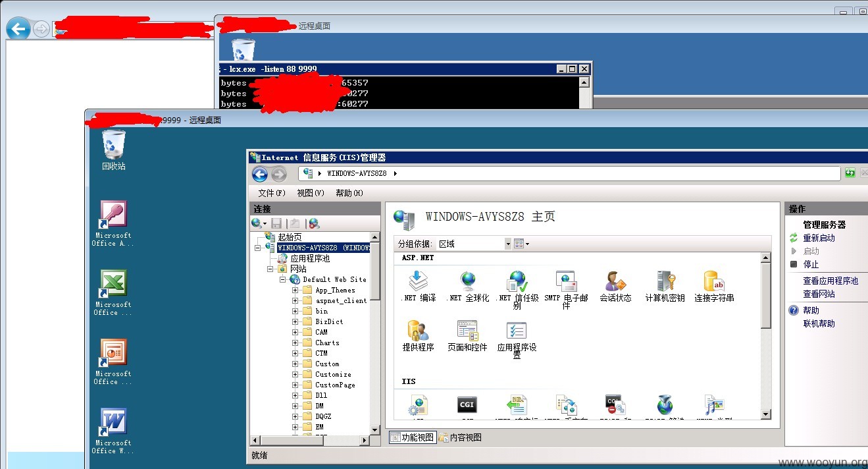Switch to the 内容视图 tab
The width and height of the screenshot is (868, 469).
click(460, 437)
